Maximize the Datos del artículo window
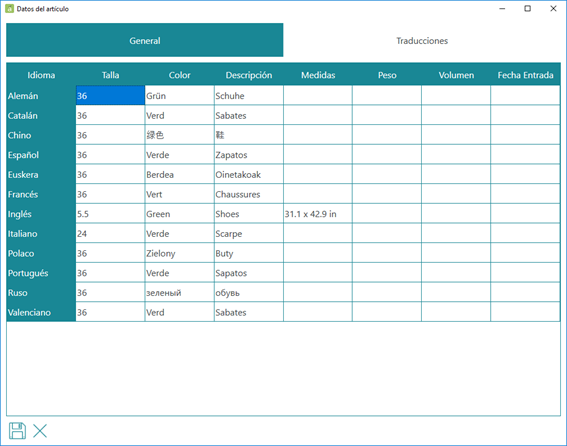 528,8
